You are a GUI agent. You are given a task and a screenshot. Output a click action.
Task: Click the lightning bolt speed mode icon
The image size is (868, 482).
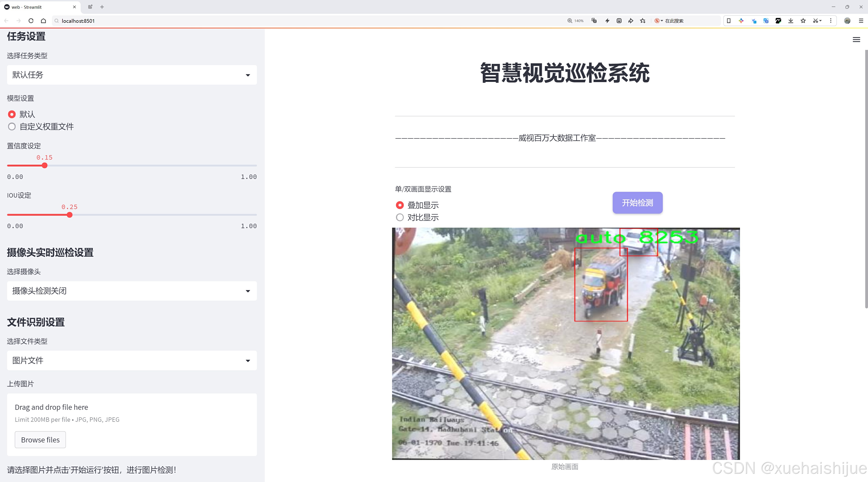[607, 21]
